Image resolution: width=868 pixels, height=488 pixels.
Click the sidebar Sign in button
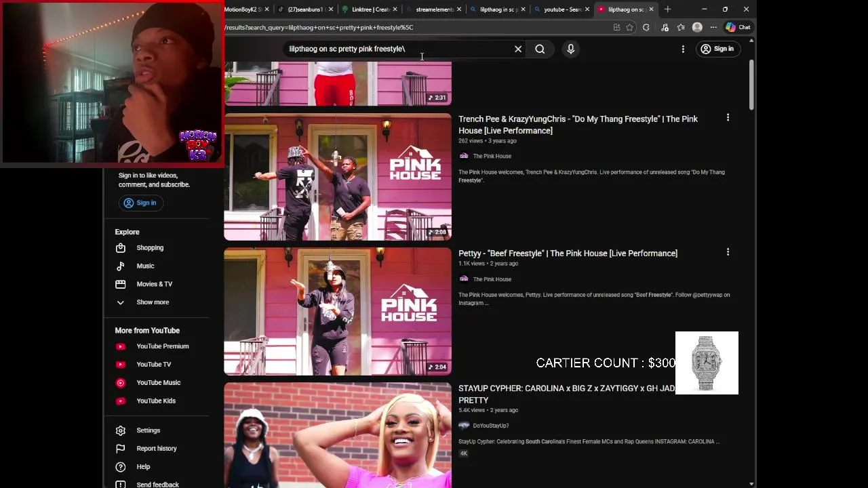140,203
